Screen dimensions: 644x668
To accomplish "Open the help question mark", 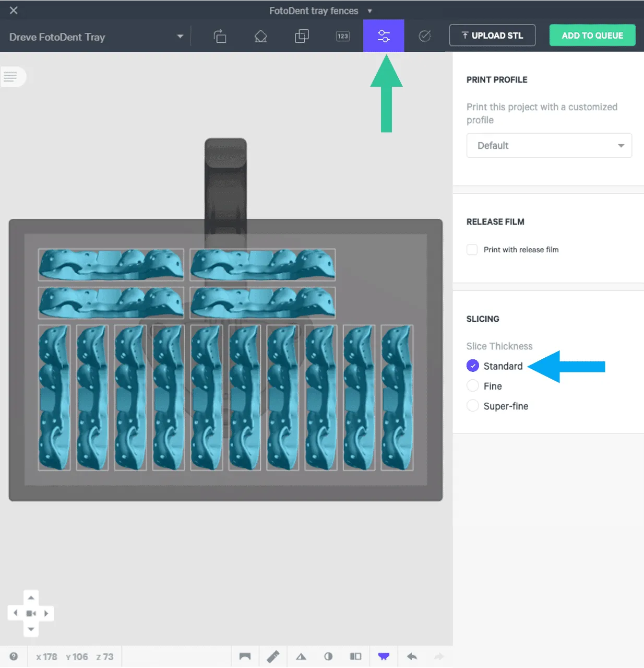I will pos(14,657).
